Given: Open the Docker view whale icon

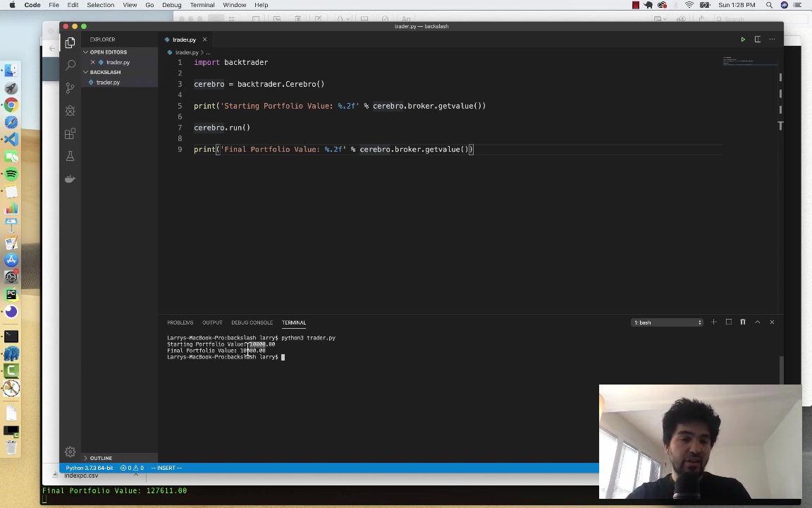Looking at the screenshot, I should (x=70, y=179).
